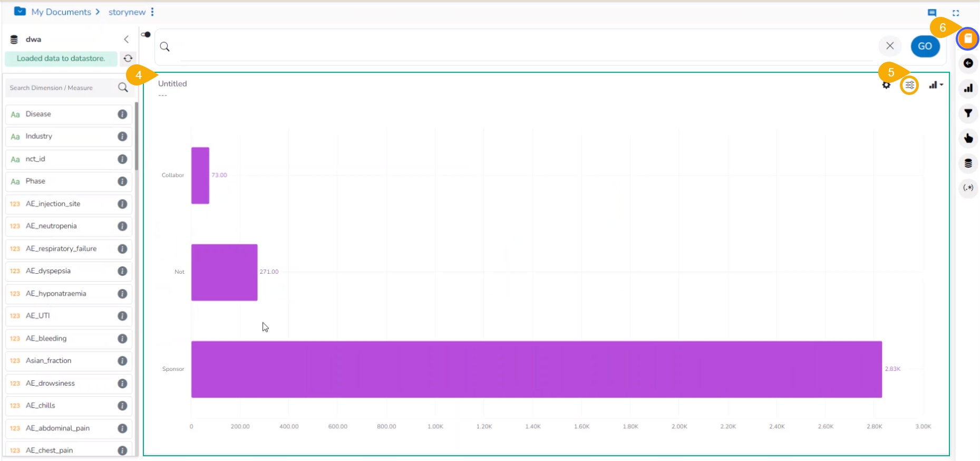Open the datastore icon in right sidebar

(968, 163)
